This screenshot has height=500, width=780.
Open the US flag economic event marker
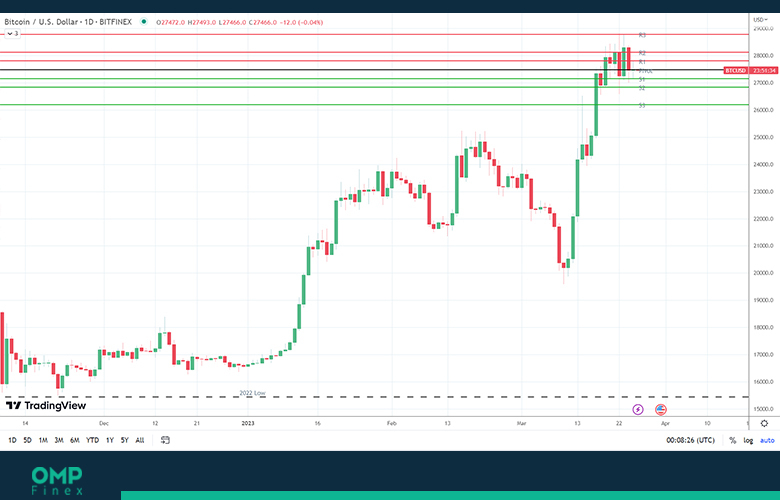click(x=661, y=409)
